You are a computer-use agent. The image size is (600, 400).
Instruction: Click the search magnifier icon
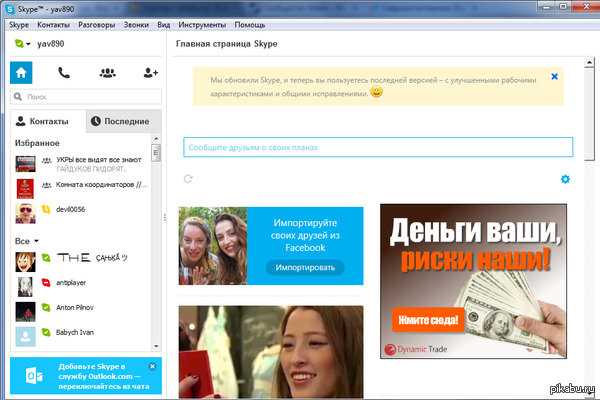[x=18, y=96]
